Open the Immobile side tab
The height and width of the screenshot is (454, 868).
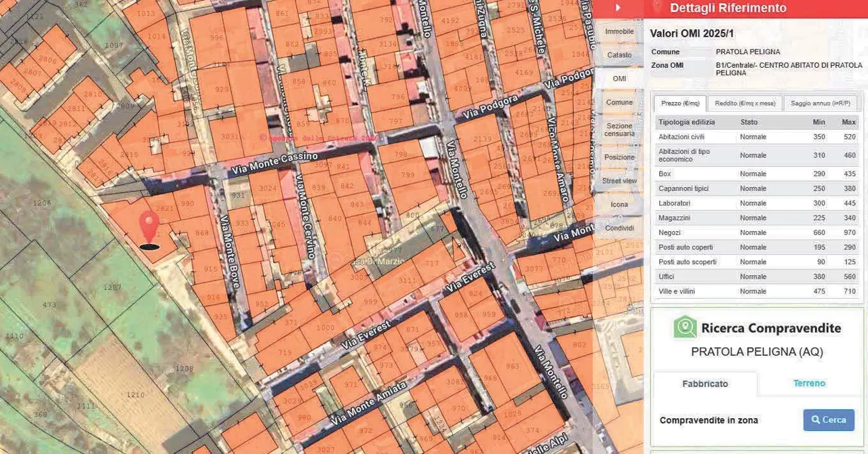(619, 32)
